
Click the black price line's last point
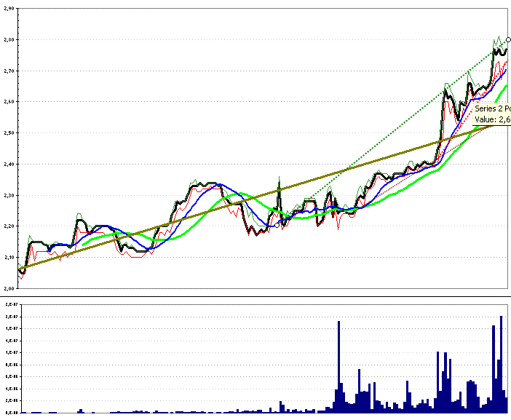click(x=507, y=49)
